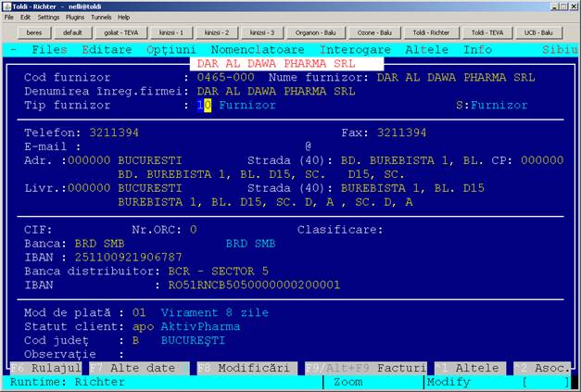Open the Files terminal menu
Image resolution: width=581 pixels, height=392 pixels.
point(49,50)
